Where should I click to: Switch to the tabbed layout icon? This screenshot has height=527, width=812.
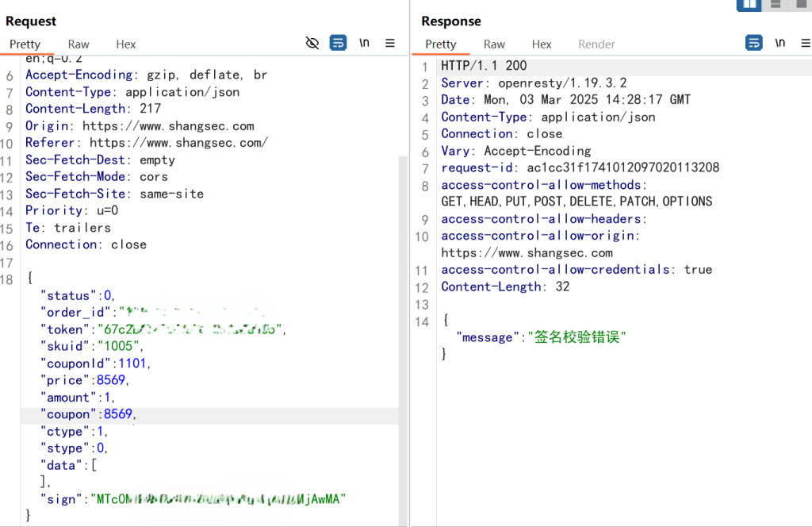pyautogui.click(x=800, y=5)
